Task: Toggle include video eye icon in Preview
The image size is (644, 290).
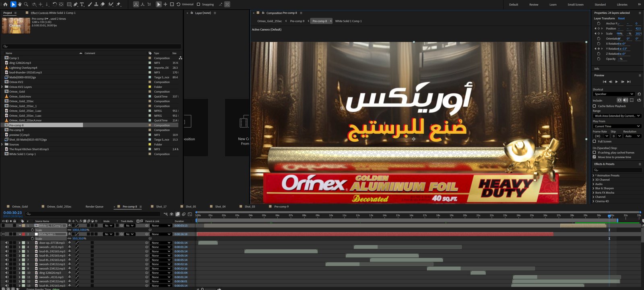Action: click(619, 100)
